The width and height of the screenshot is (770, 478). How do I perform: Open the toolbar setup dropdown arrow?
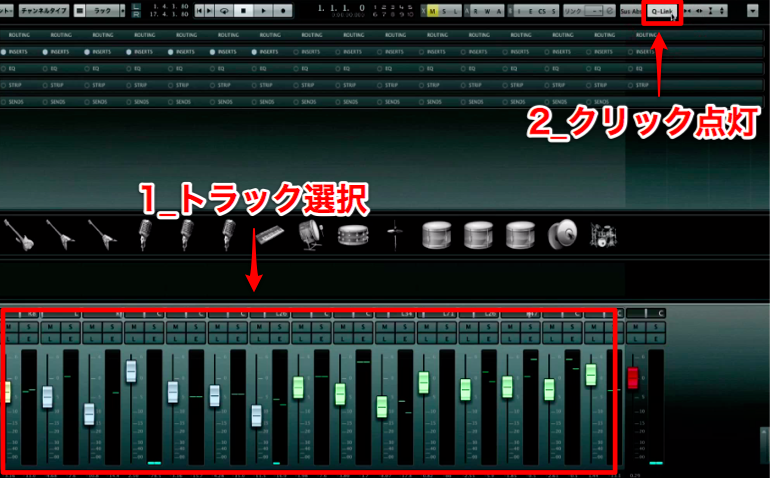tap(752, 11)
